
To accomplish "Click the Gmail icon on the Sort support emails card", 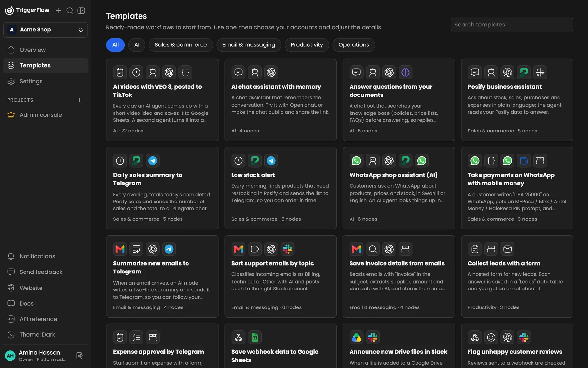I will point(238,249).
